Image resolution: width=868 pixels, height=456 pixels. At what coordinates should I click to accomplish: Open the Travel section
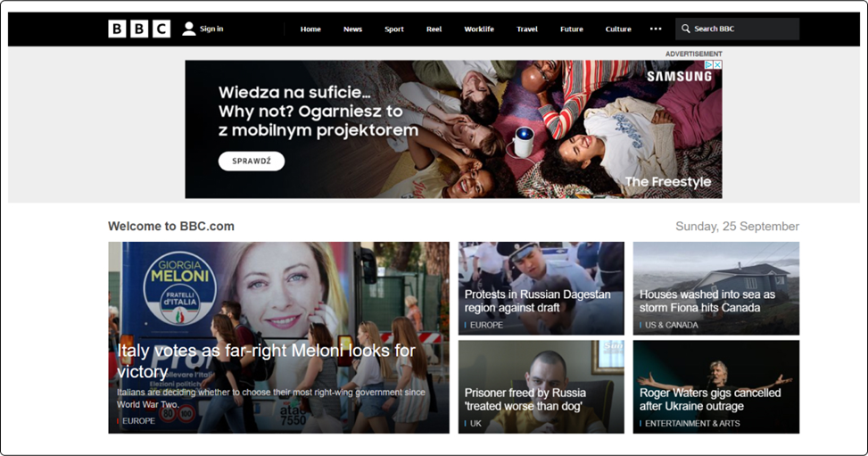click(527, 29)
